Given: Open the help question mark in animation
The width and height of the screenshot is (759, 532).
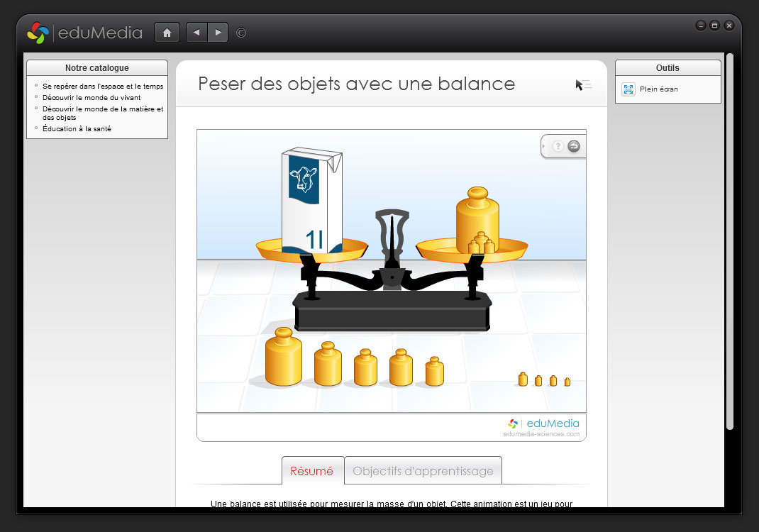Looking at the screenshot, I should click(x=558, y=146).
